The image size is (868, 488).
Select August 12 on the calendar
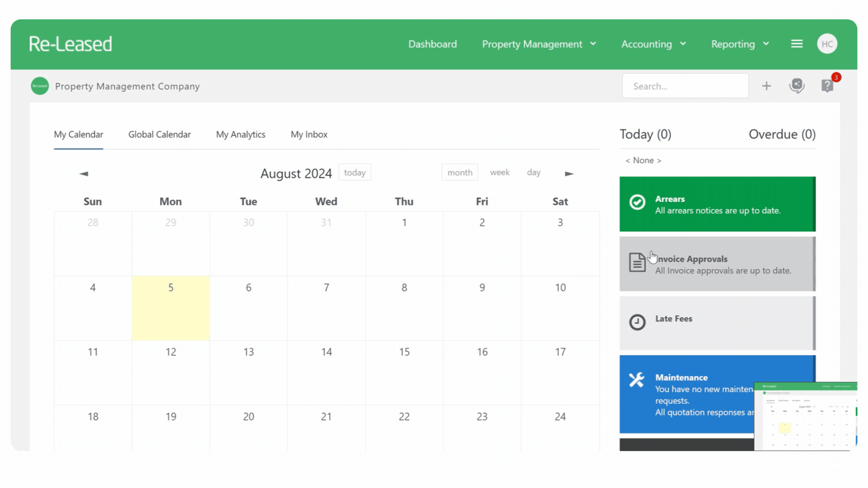[x=171, y=373]
